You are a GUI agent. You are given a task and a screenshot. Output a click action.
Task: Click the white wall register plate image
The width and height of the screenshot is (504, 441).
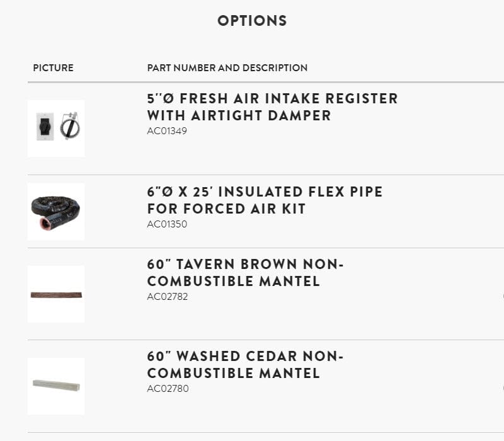45,127
